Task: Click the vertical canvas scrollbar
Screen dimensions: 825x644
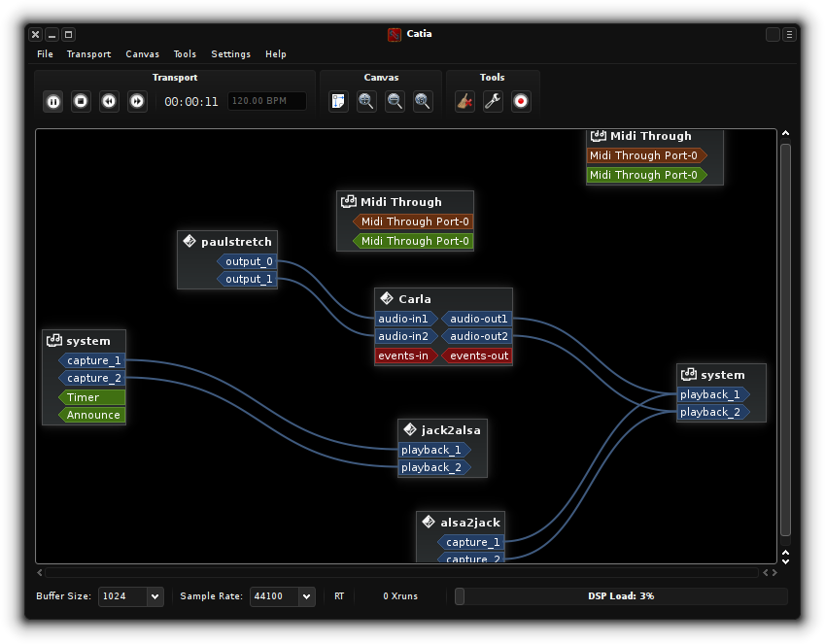Action: coord(785,339)
